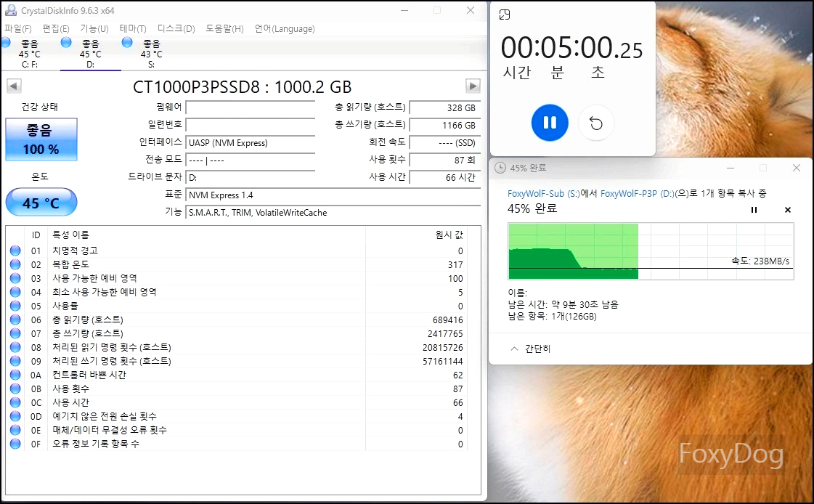
Task: Open the 테마(T) menu
Action: [x=133, y=28]
